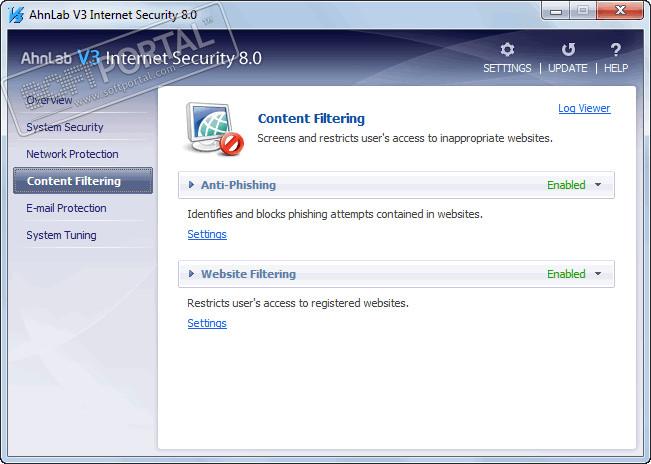Screen dimensions: 651x464
Task: Click Enabled status for Anti-Phishing
Action: (x=566, y=185)
